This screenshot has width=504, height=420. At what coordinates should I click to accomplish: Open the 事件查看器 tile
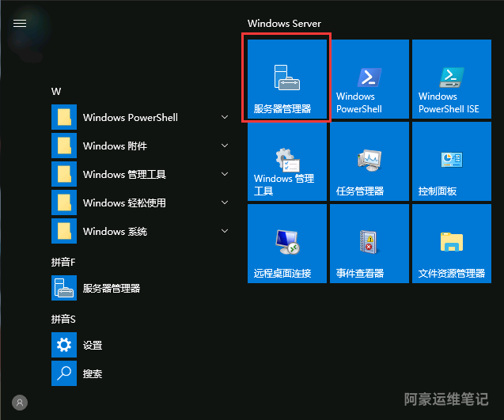(x=369, y=244)
